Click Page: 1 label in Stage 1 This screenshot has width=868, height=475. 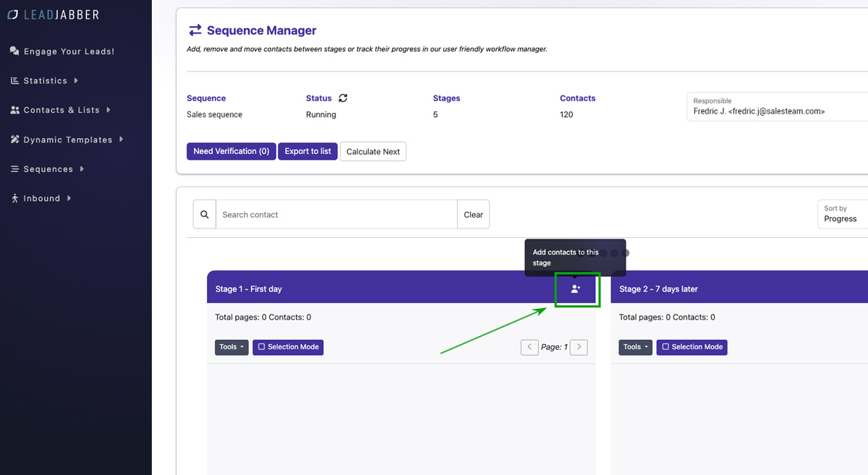click(x=554, y=347)
